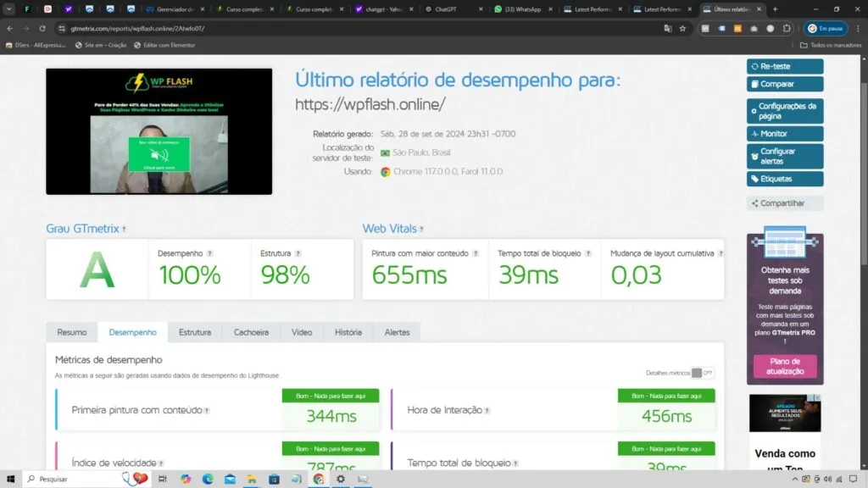Open Configurações da página
868x488 pixels.
(x=784, y=111)
